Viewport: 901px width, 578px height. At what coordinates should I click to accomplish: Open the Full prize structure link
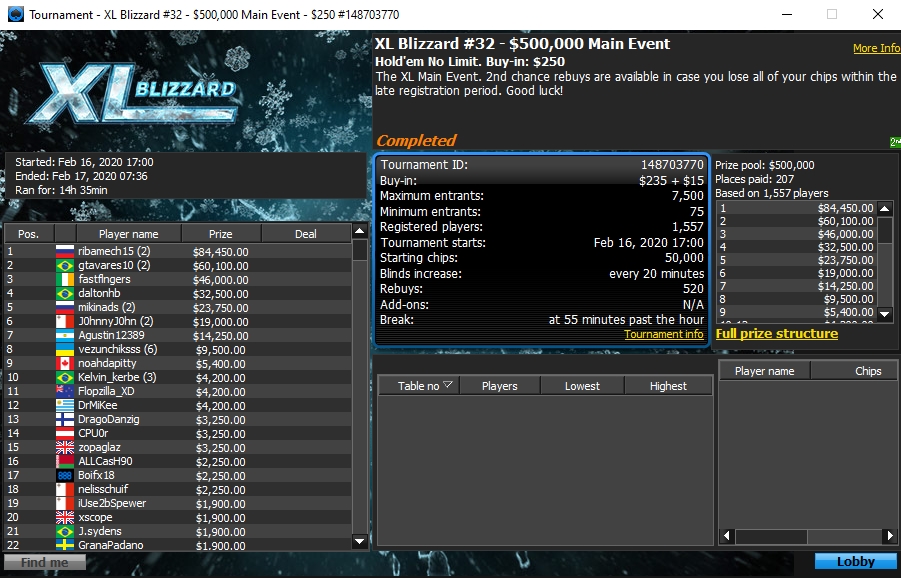point(776,333)
